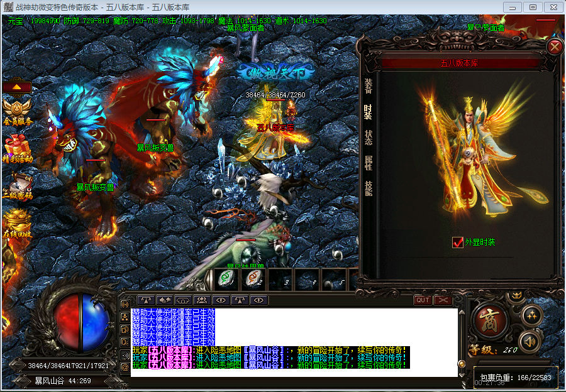The width and height of the screenshot is (566, 392).
Task: Select the copy-pages chat channel icon
Action: 125,330
